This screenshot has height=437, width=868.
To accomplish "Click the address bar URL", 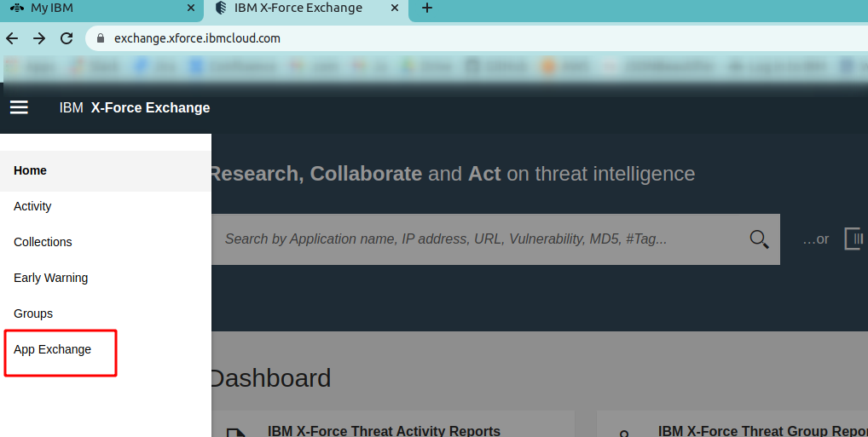I will click(197, 38).
